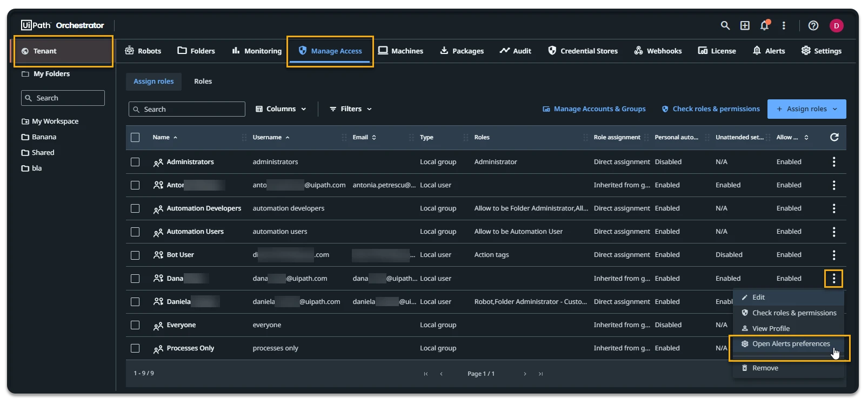Image resolution: width=868 pixels, height=406 pixels.
Task: Refresh the assign roles table
Action: pos(834,137)
